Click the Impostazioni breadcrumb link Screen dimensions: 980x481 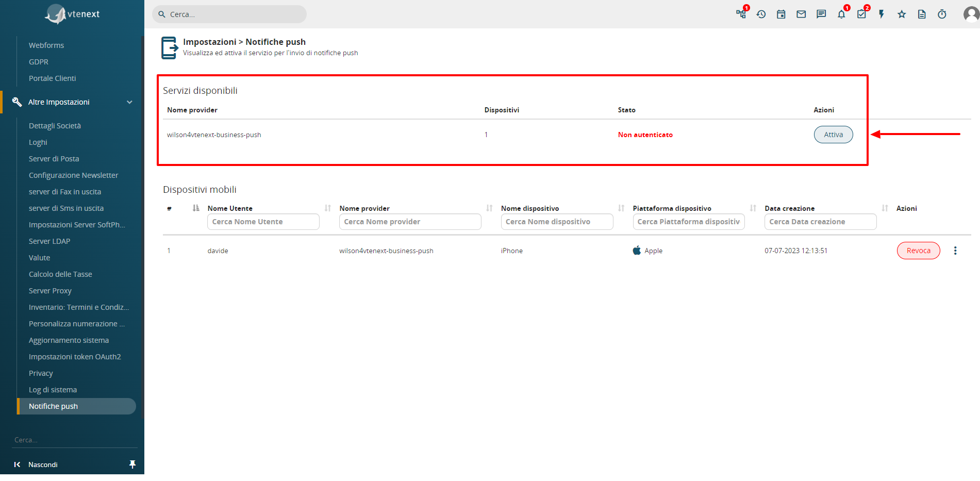pos(209,42)
